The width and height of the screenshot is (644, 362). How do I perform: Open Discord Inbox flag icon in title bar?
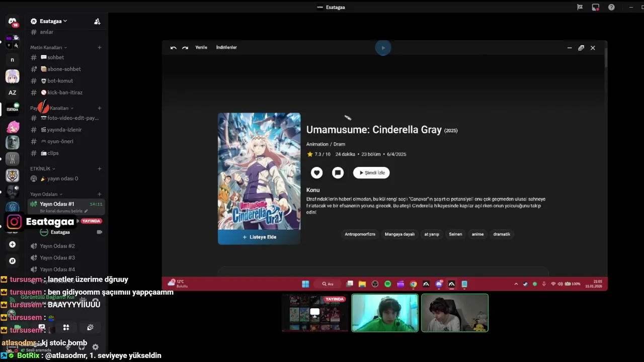[580, 7]
